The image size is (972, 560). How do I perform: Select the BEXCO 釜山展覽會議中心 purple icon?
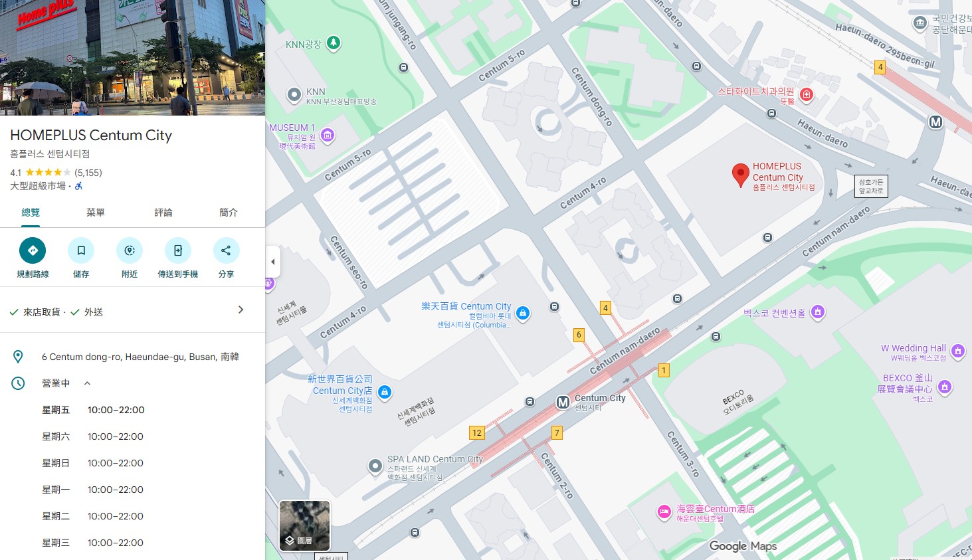coord(944,389)
